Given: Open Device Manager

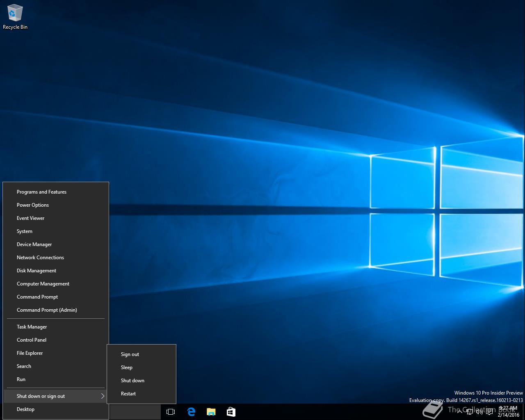Looking at the screenshot, I should click(56, 244).
